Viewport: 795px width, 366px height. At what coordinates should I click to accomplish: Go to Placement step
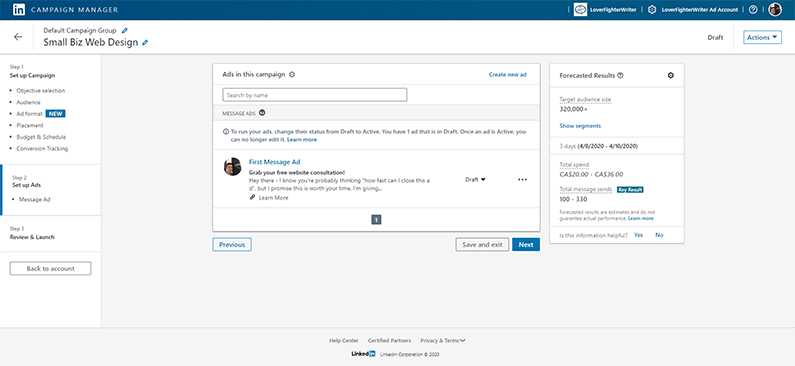pos(30,125)
